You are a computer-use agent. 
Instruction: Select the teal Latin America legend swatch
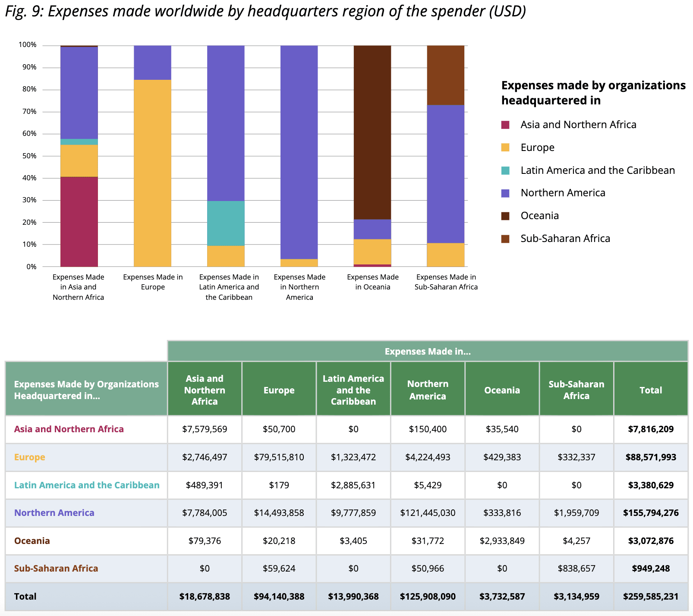(505, 170)
